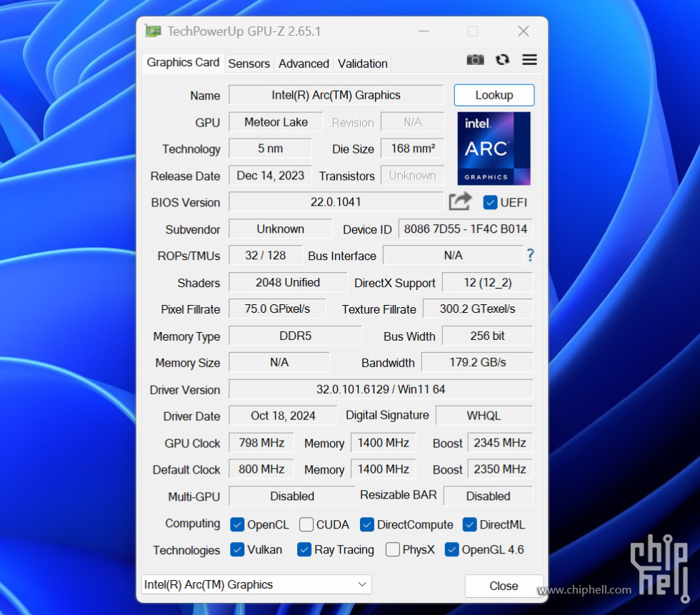Click the GPU Clock row Memory value 1400 MHz

coord(383,443)
